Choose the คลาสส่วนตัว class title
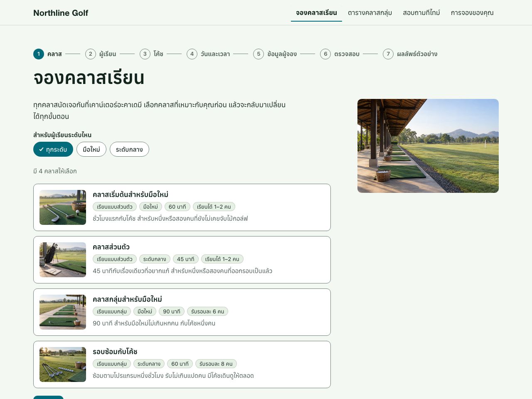532x399 pixels. (x=111, y=247)
